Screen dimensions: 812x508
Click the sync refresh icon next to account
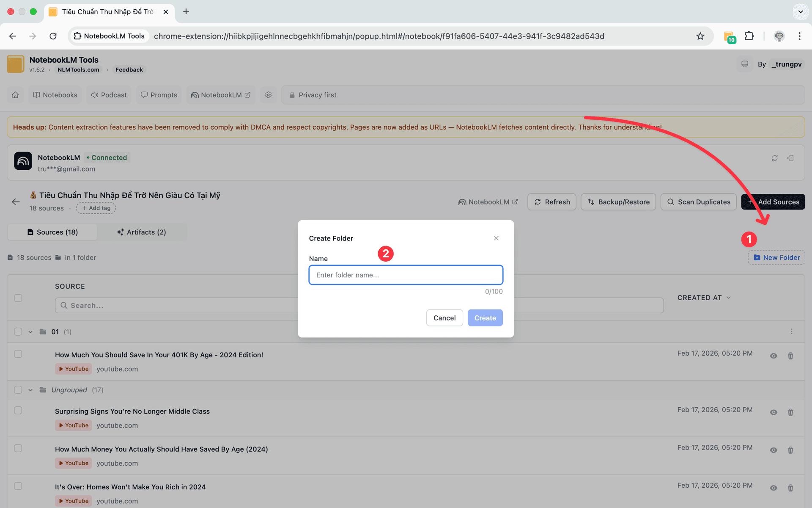pyautogui.click(x=775, y=158)
